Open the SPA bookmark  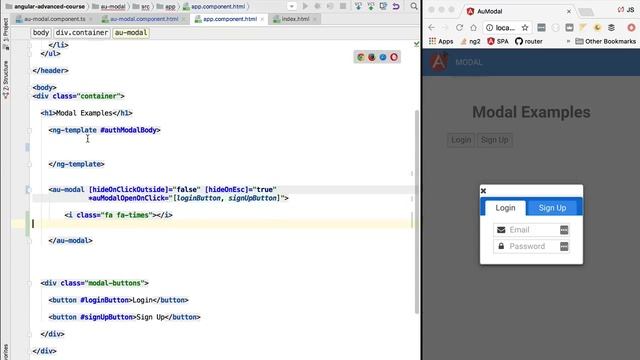[498, 41]
